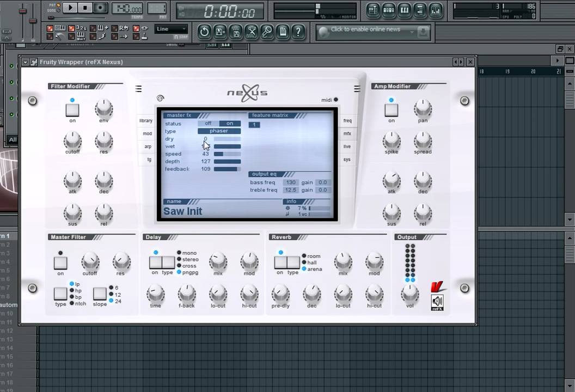Click the reFX speaker logo icon
The width and height of the screenshot is (575, 392).
(437, 302)
